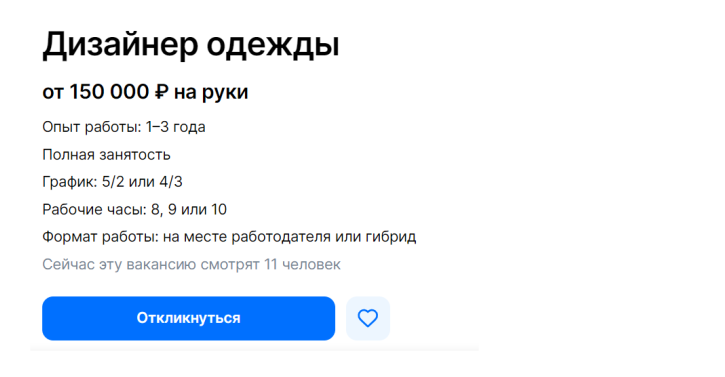Click the Формат работы label
Image resolution: width=725 pixels, height=377 pixels.
pos(100,237)
